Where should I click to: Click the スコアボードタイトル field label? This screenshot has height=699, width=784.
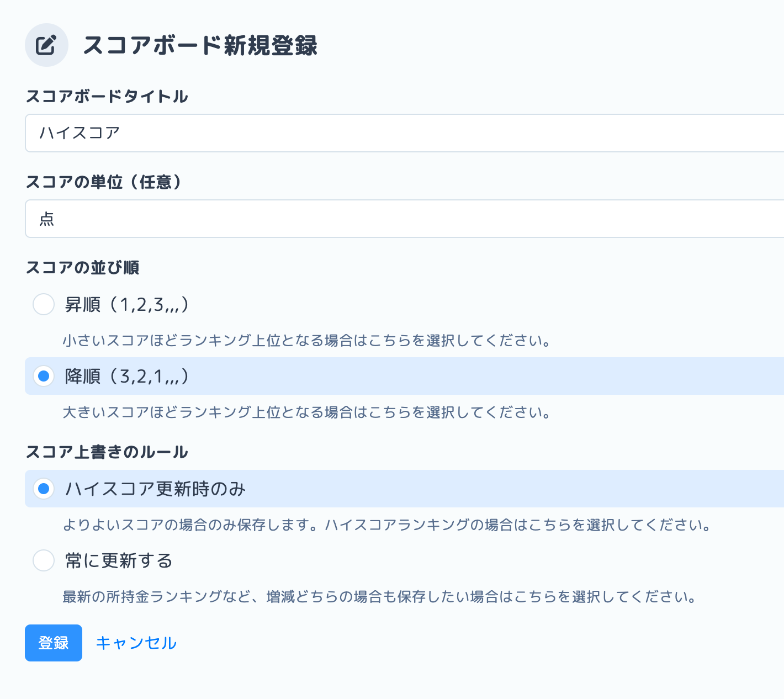[107, 97]
